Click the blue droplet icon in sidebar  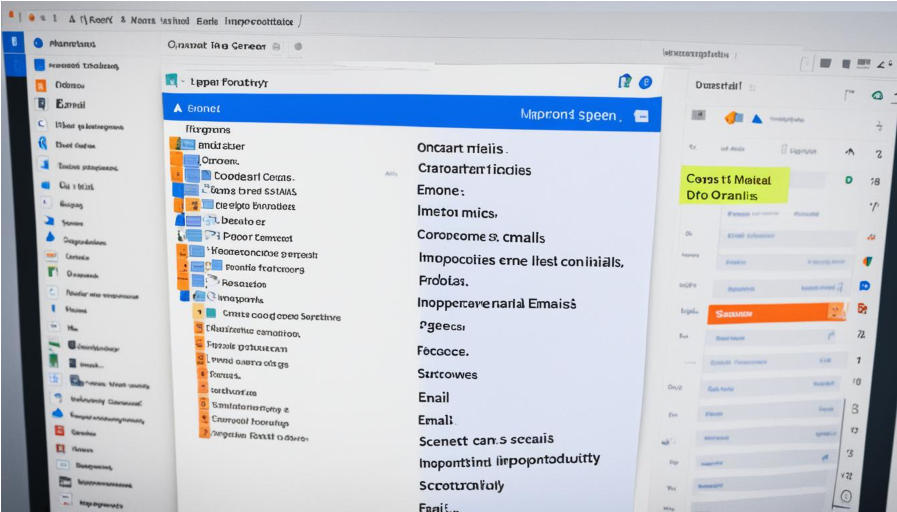(50, 237)
